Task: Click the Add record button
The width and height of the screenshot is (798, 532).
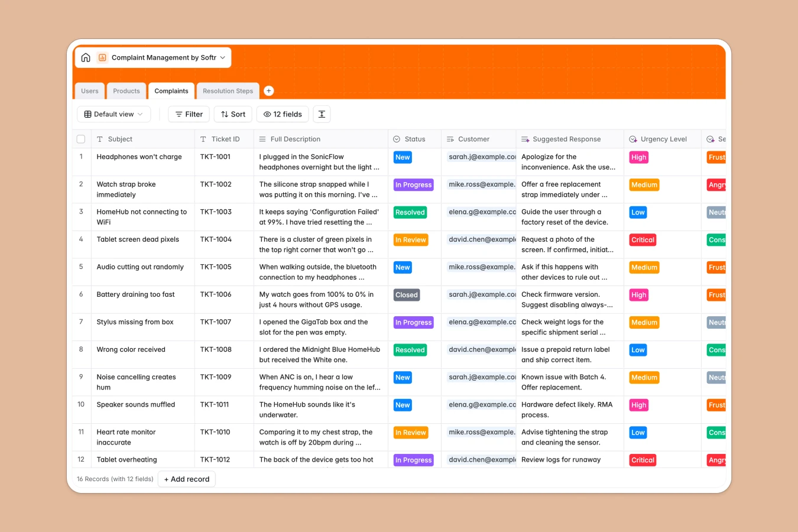Action: pos(186,479)
